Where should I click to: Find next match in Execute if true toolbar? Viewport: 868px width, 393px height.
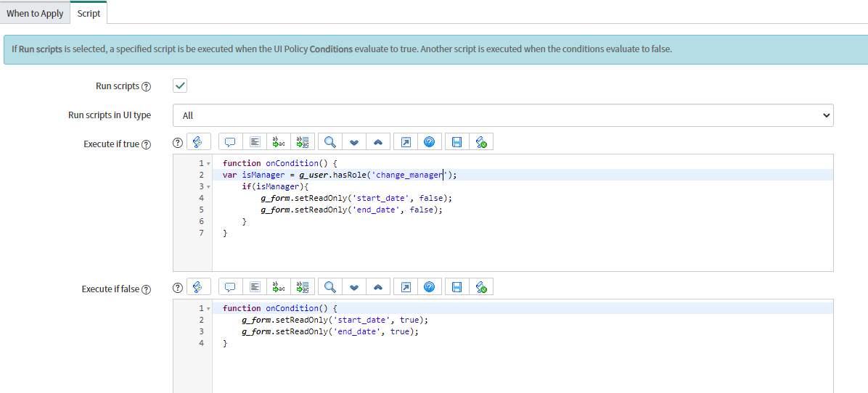pyautogui.click(x=354, y=142)
